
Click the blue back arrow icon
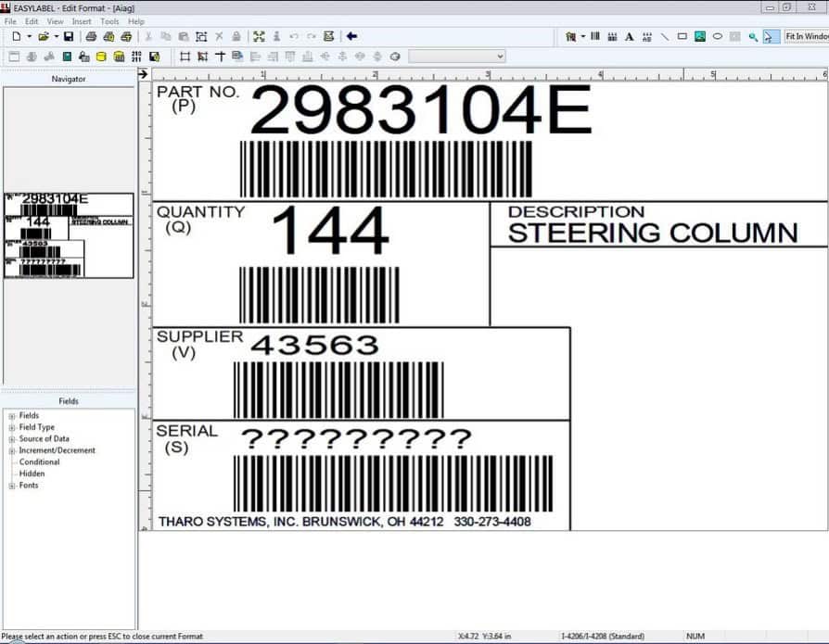coord(351,36)
